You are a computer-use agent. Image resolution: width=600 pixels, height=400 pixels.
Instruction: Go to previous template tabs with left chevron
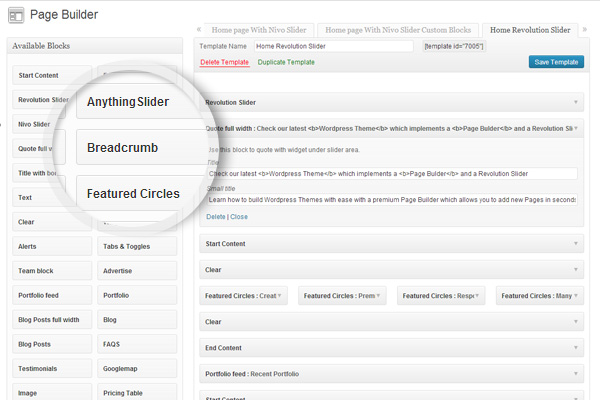[x=199, y=29]
